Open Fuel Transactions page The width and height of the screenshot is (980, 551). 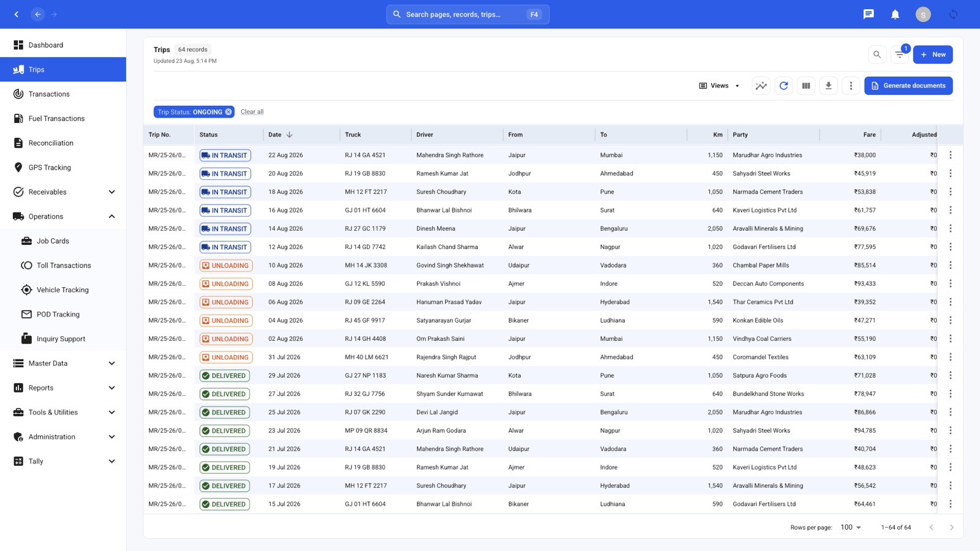point(63,118)
